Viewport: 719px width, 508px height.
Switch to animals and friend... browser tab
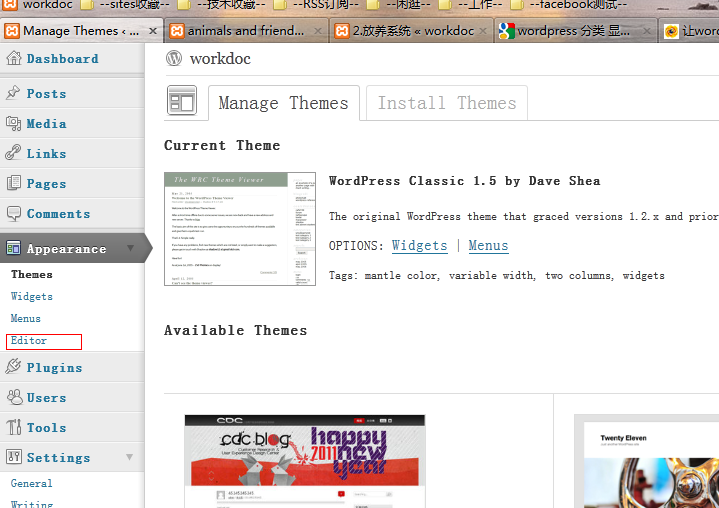[246, 31]
